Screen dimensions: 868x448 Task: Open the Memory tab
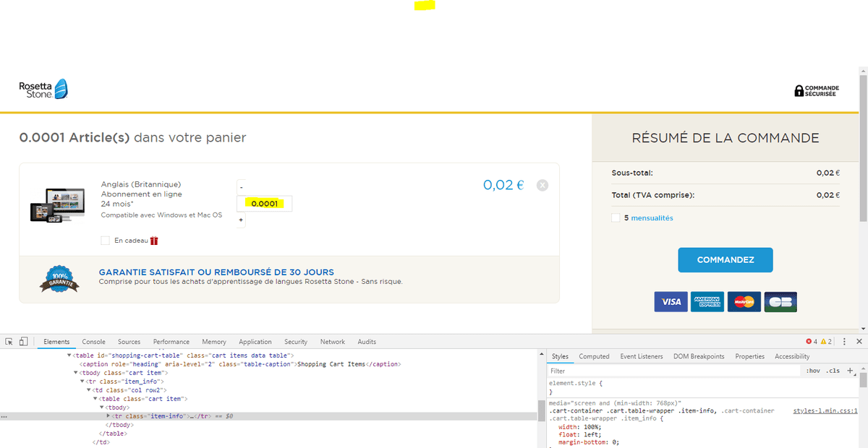214,342
